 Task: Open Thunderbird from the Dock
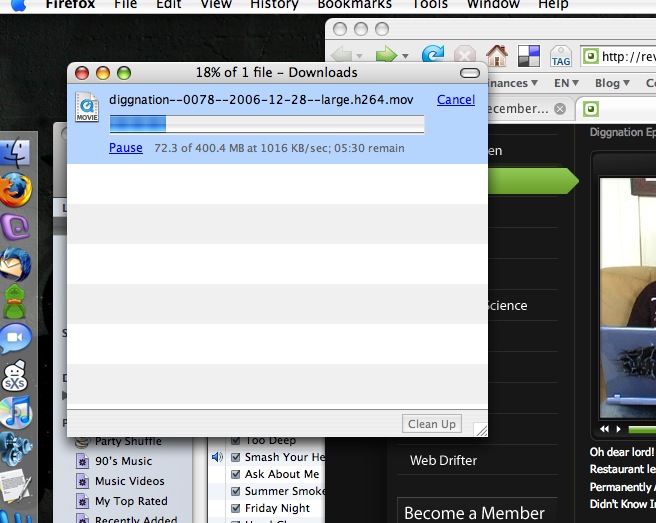tap(16, 264)
